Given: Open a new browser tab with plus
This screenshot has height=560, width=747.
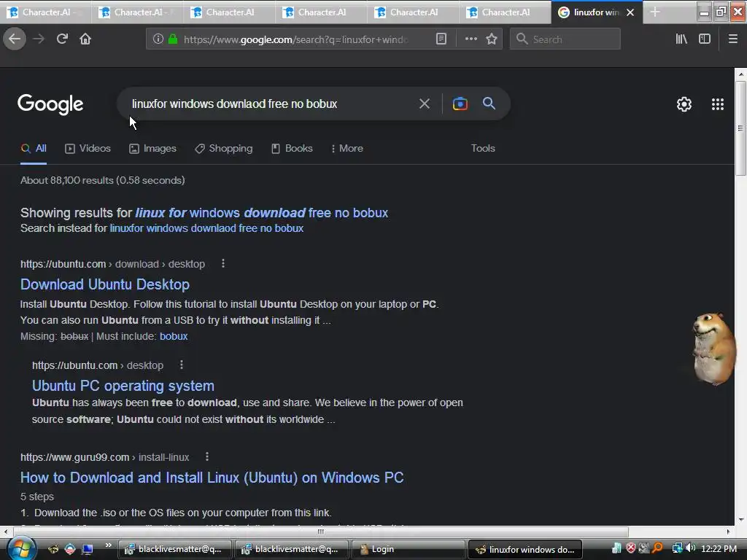Looking at the screenshot, I should (655, 12).
